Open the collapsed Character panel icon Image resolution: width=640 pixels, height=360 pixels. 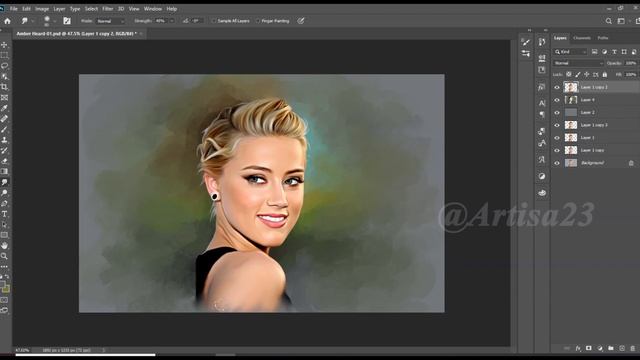pyautogui.click(x=542, y=103)
